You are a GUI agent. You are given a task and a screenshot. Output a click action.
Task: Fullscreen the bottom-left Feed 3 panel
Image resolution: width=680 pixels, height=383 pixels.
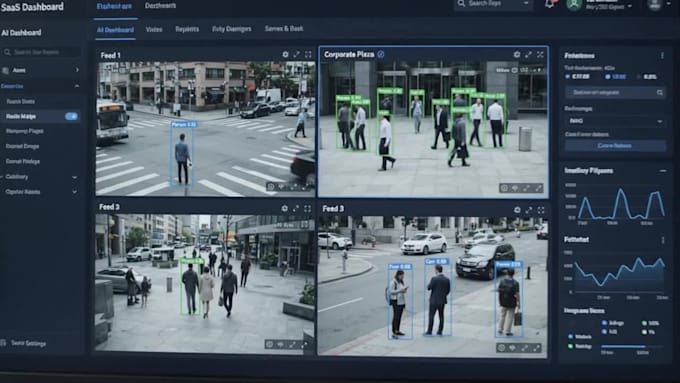pos(307,208)
